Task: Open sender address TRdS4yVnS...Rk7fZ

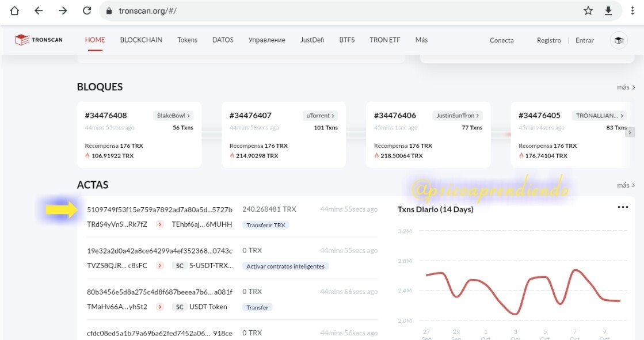Action: pos(117,224)
